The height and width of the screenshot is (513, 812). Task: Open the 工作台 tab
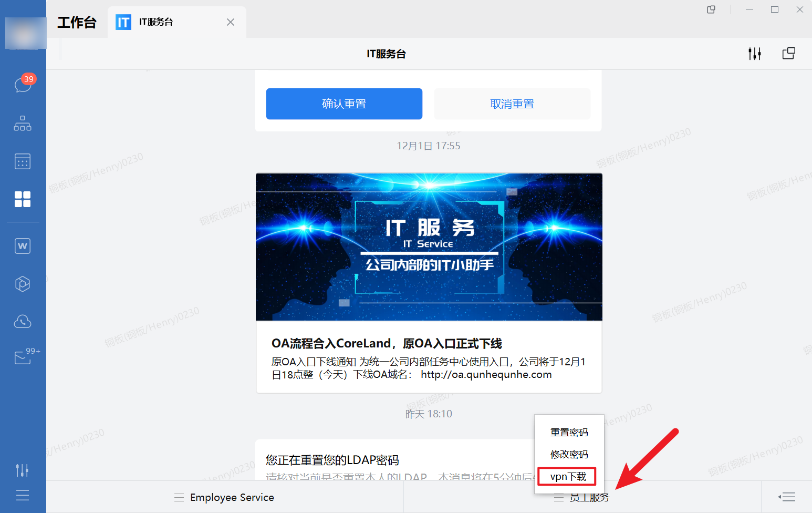click(77, 22)
